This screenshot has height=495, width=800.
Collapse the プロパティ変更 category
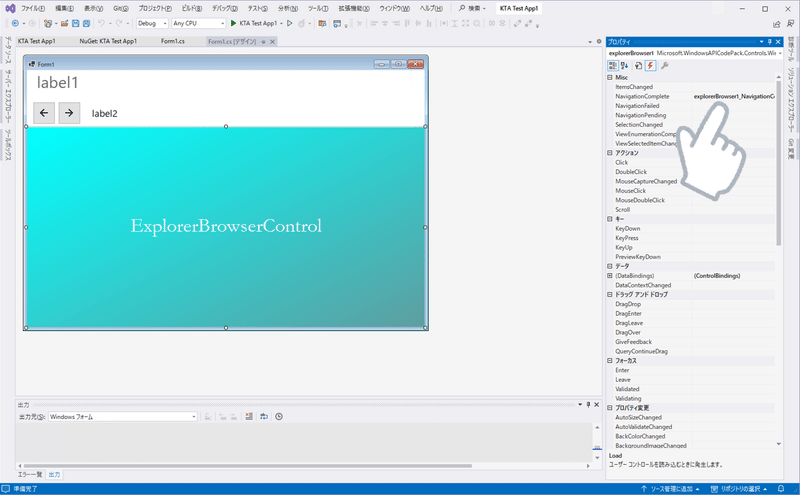click(x=610, y=408)
